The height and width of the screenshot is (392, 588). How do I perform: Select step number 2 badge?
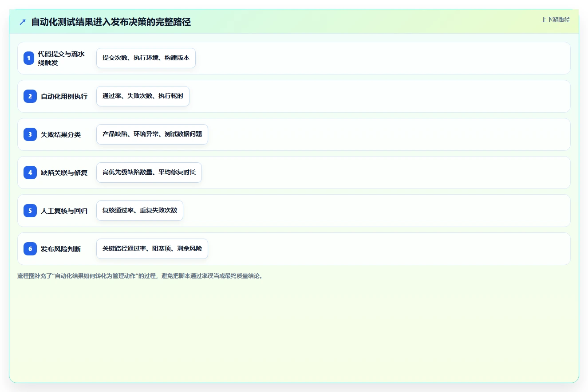30,96
